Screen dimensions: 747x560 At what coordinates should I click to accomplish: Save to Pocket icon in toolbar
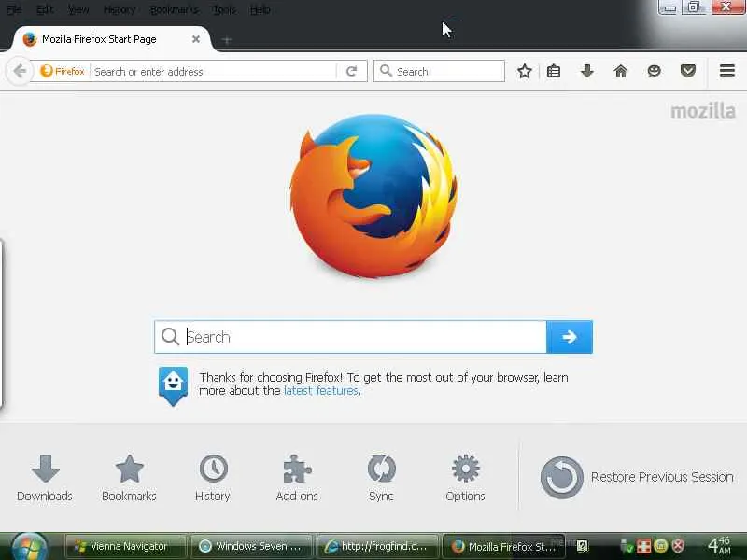coord(687,72)
